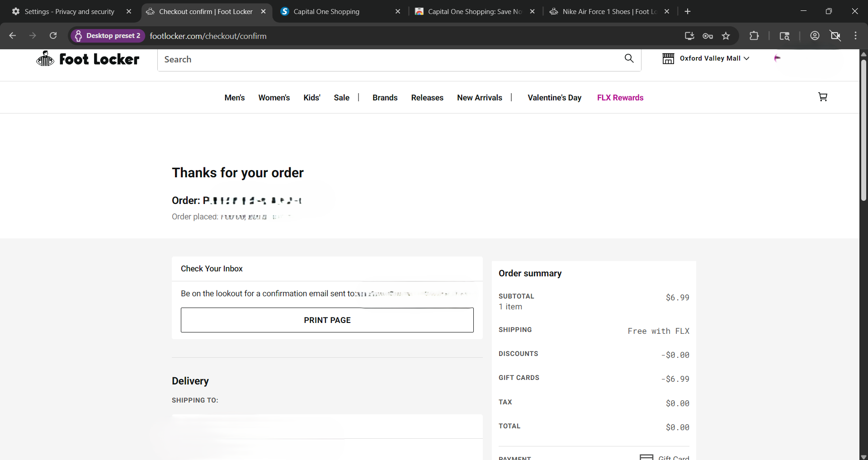868x460 pixels.
Task: Click the PRINT PAGE button
Action: (x=327, y=320)
